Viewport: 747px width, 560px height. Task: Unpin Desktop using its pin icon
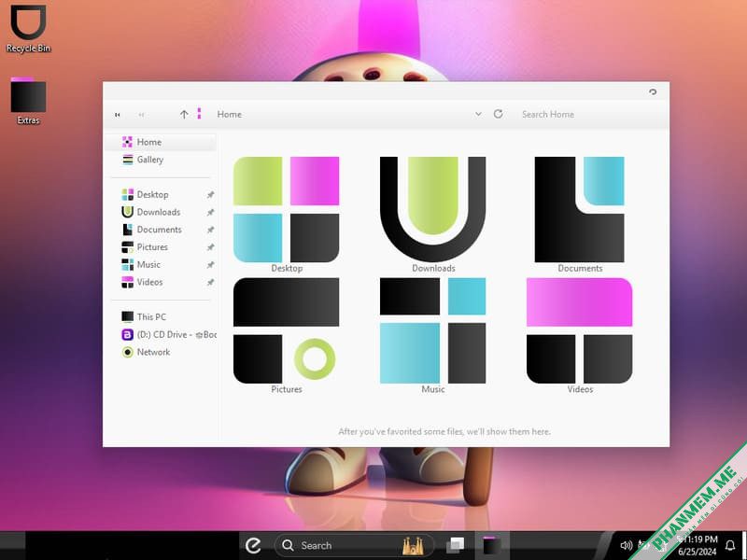pyautogui.click(x=210, y=195)
